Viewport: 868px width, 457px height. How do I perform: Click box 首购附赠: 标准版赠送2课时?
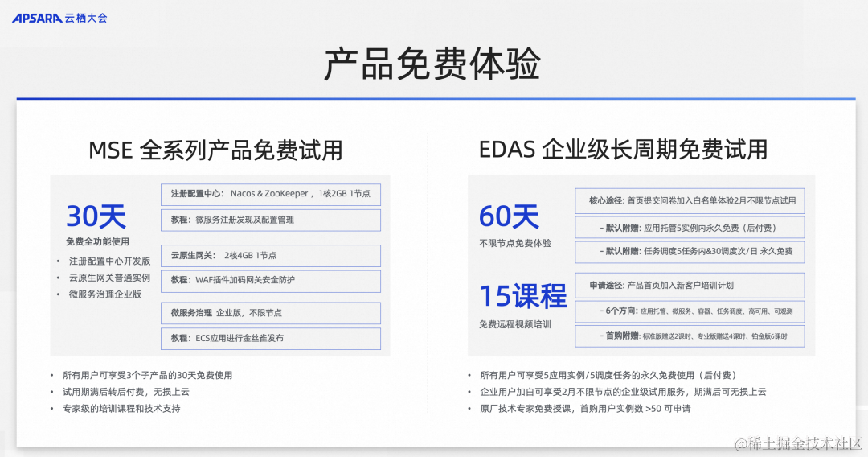(x=690, y=336)
